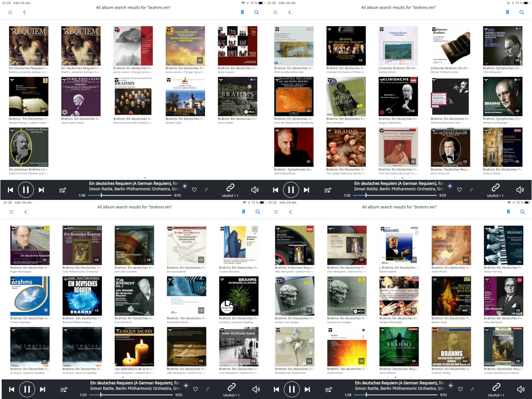
Task: Select artist name Rafael Kubelik
Action: (x=388, y=271)
